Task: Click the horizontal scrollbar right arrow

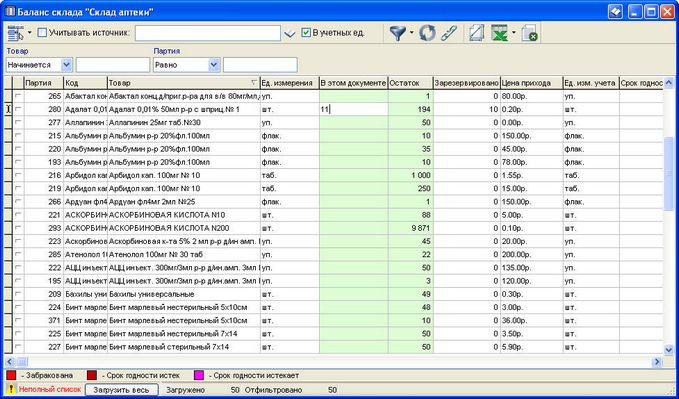Action: [x=657, y=361]
